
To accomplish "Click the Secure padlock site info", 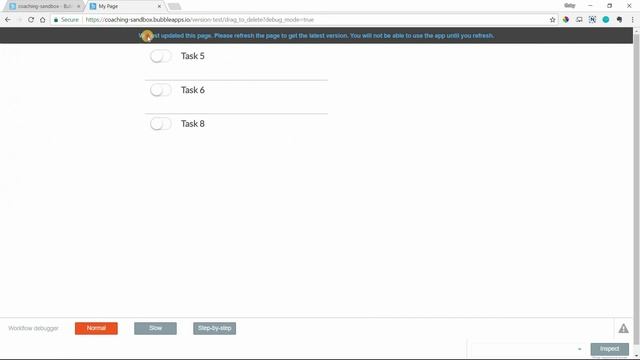I will pyautogui.click(x=66, y=20).
